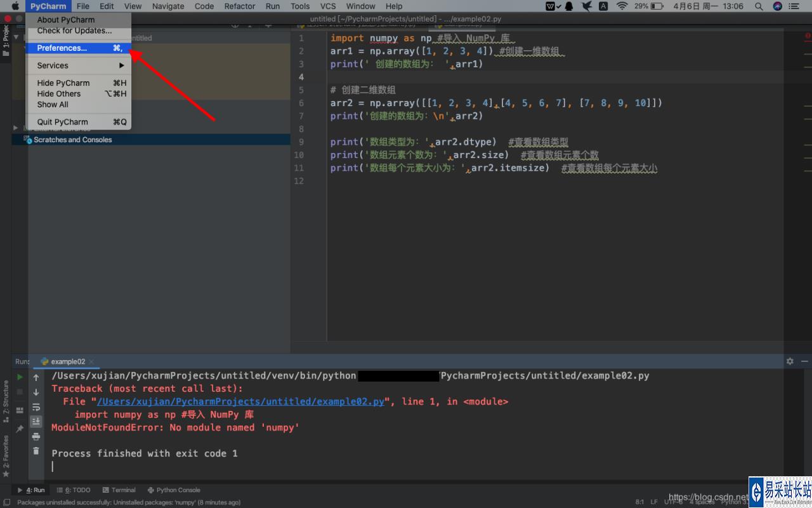The height and width of the screenshot is (508, 812).
Task: Click the Wi-Fi status icon
Action: pyautogui.click(x=622, y=6)
